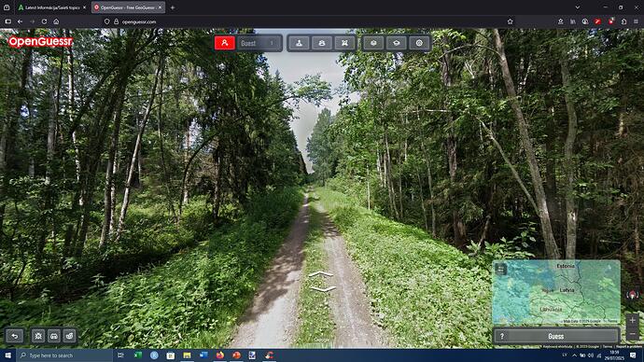Switch to the Latest Informācija topics tab
The image size is (644, 362).
tap(51, 7)
